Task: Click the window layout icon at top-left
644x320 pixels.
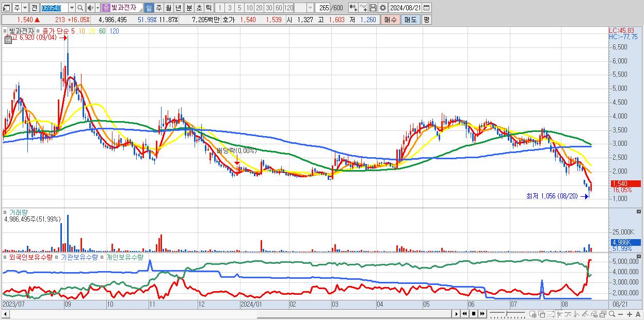Action: [6, 8]
